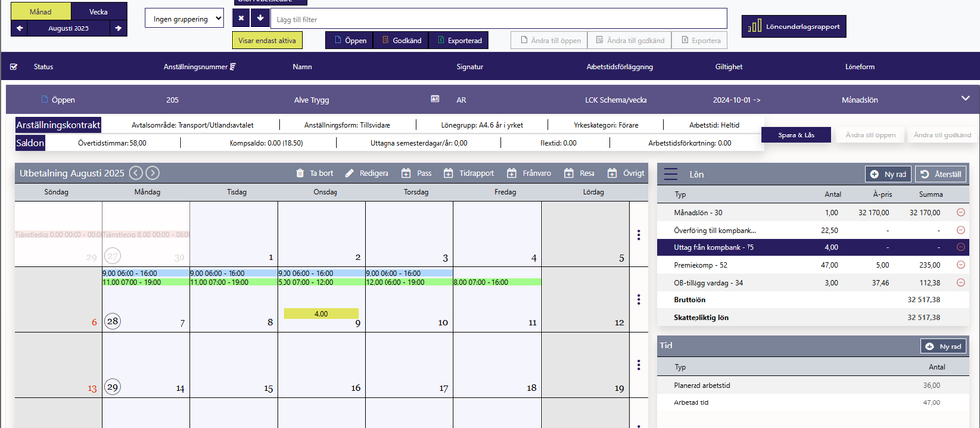Remove the Månadslön - 30 row
Viewport: 980px width, 428px height.
click(x=959, y=212)
